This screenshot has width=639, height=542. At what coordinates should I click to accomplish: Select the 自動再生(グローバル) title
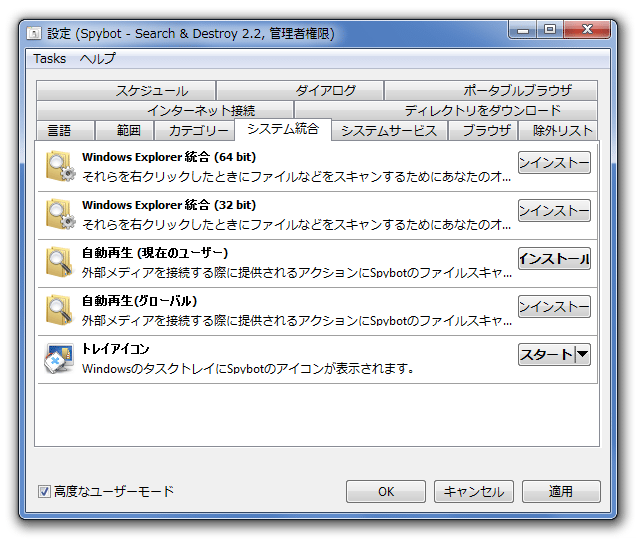click(139, 301)
